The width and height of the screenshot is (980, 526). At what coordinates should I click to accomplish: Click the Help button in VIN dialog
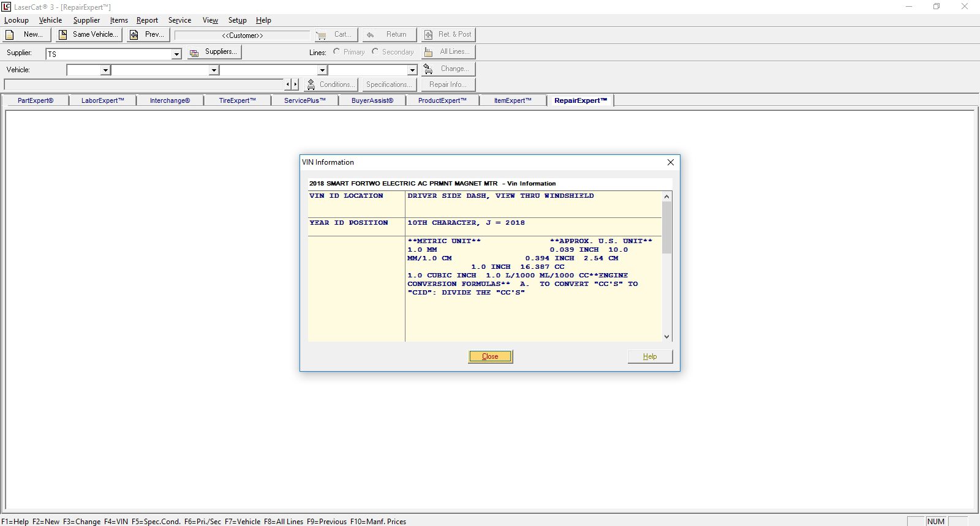[x=650, y=356]
